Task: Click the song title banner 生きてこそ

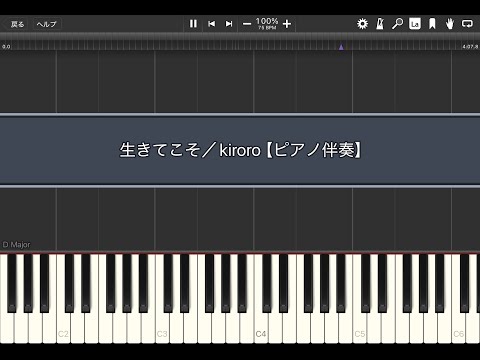Action: pyautogui.click(x=240, y=150)
